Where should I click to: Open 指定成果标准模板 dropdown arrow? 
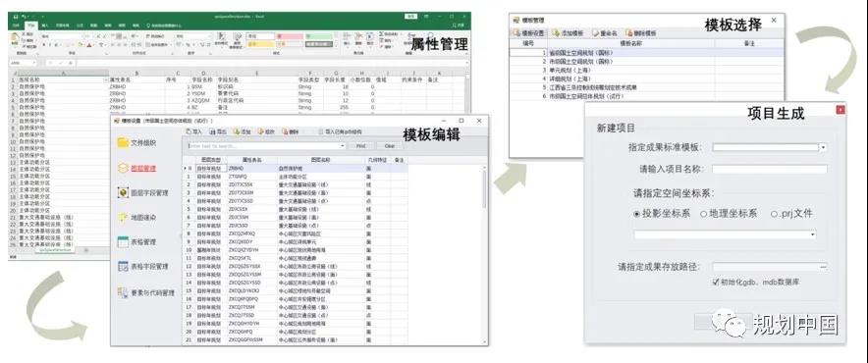click(x=823, y=147)
